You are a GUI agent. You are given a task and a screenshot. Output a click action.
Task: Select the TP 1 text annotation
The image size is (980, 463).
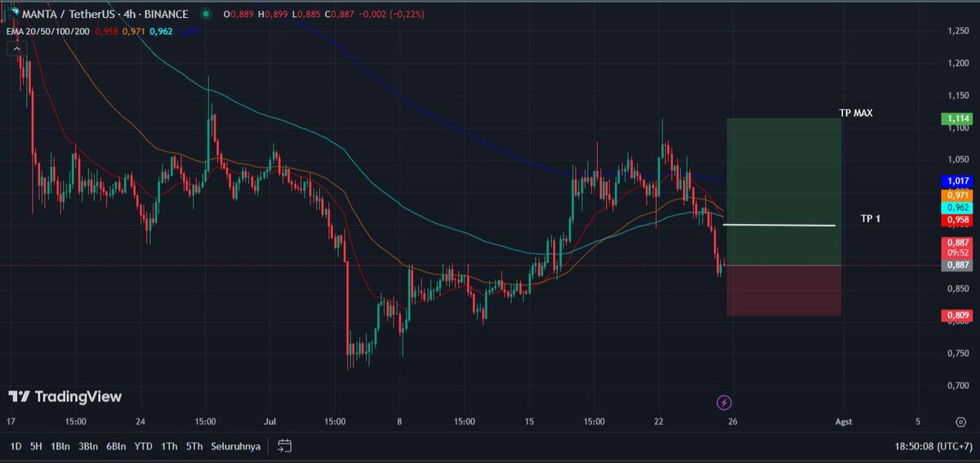[x=870, y=219]
